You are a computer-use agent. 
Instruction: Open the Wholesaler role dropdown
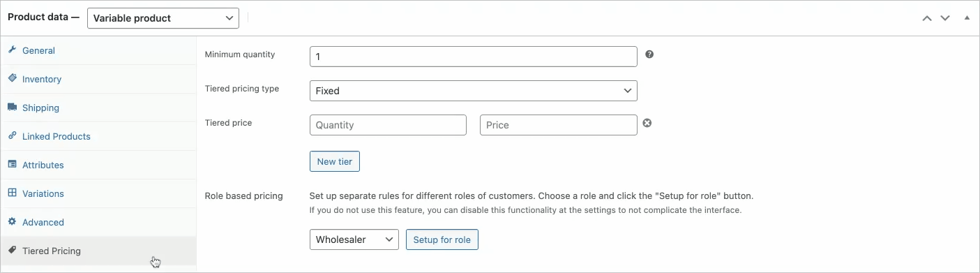[354, 239]
